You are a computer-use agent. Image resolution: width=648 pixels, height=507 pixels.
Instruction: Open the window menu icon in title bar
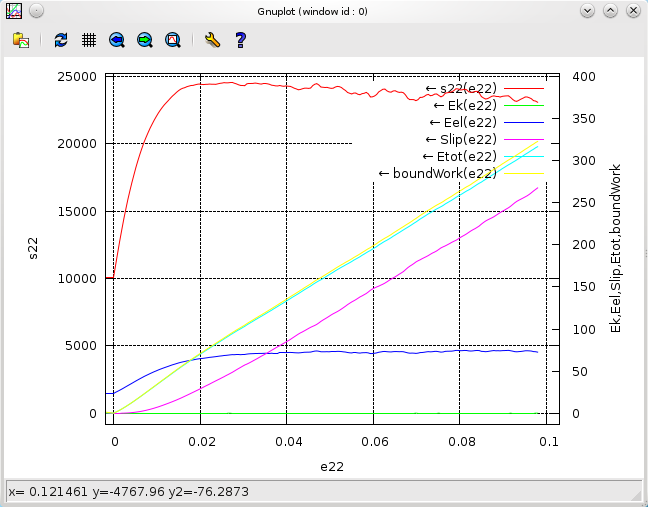[x=13, y=10]
